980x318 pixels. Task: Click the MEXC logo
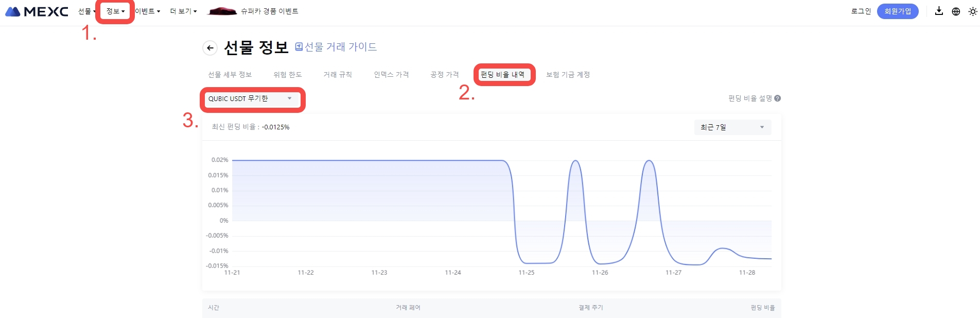(37, 11)
